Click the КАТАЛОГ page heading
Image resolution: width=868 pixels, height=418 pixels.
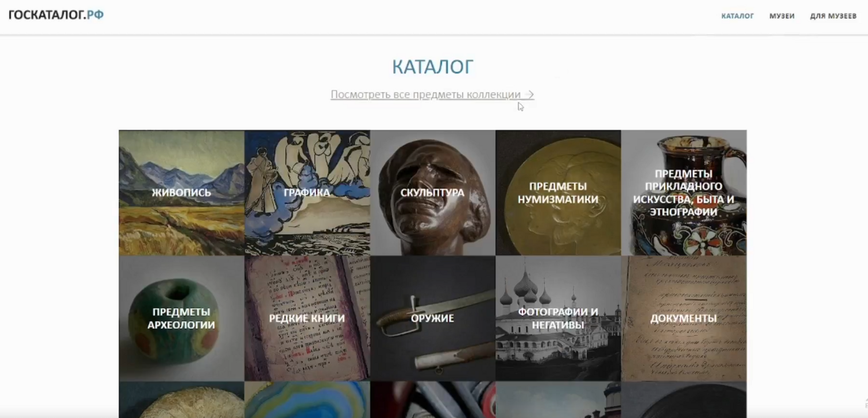point(433,67)
